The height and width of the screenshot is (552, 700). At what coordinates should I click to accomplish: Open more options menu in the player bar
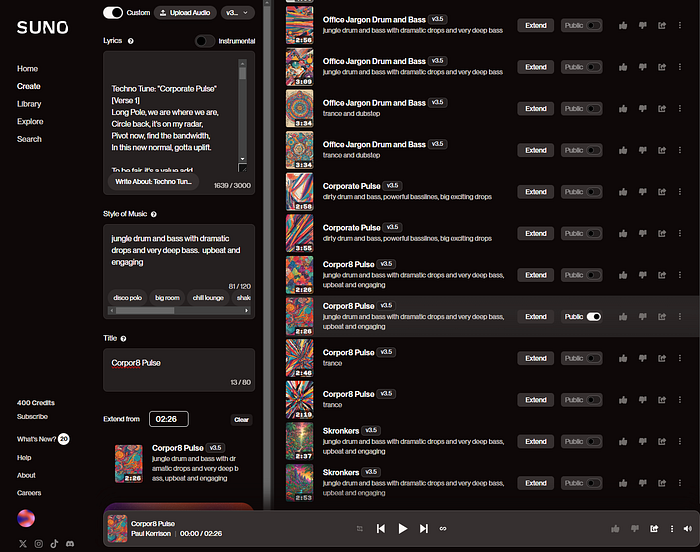click(x=671, y=529)
